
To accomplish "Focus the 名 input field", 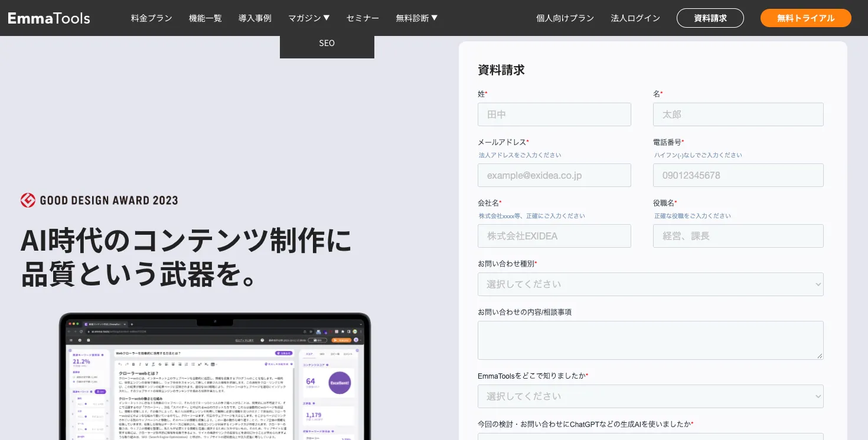I will 738,114.
